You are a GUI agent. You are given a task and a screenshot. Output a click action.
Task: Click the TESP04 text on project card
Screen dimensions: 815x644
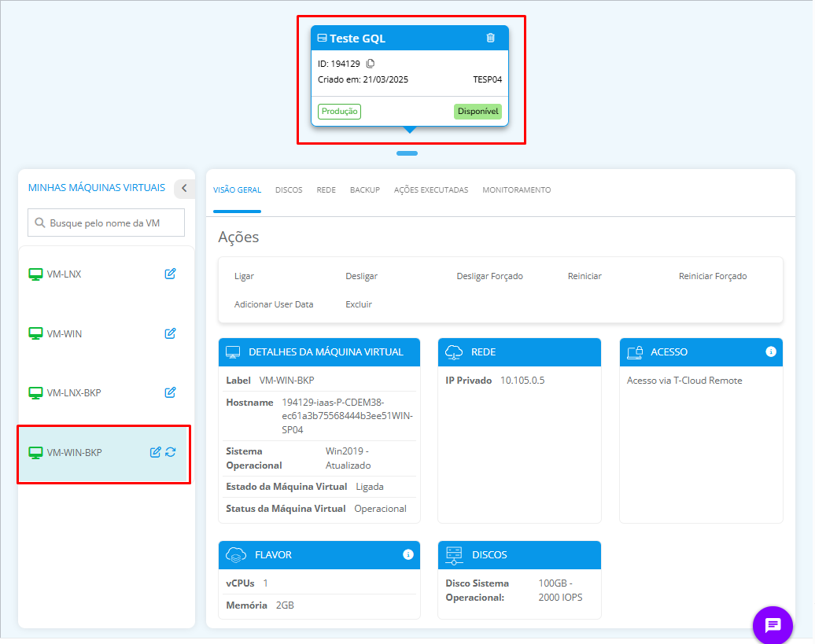click(487, 79)
